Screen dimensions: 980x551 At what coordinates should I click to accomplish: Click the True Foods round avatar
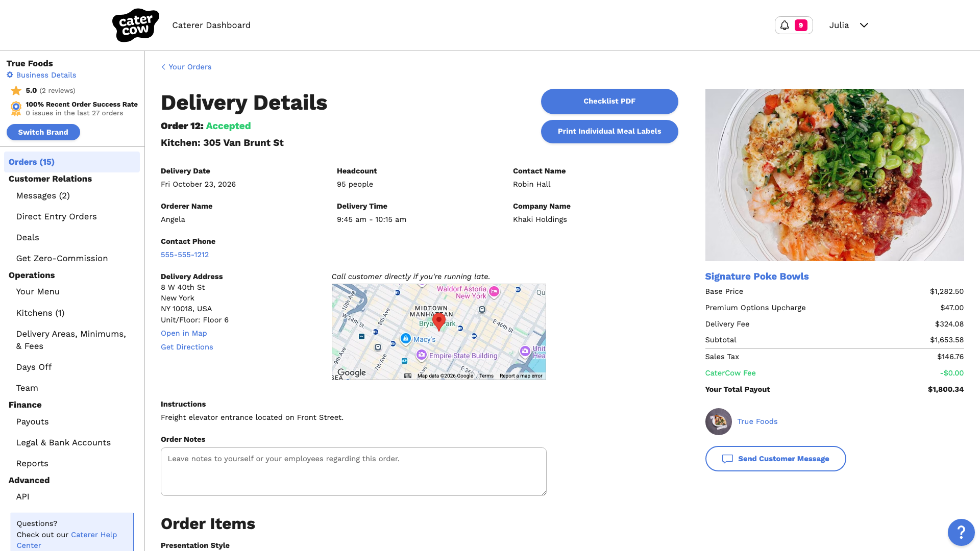[x=718, y=421]
